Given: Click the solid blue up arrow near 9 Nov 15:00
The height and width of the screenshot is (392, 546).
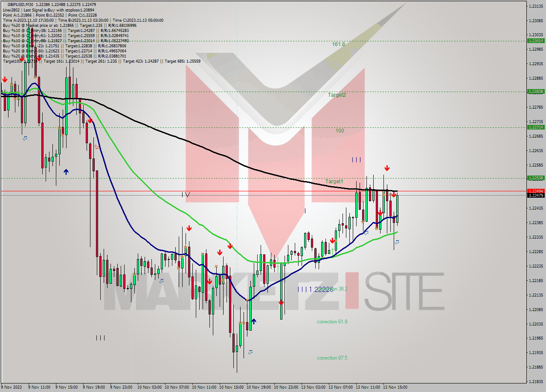Looking at the screenshot, I should coord(66,172).
